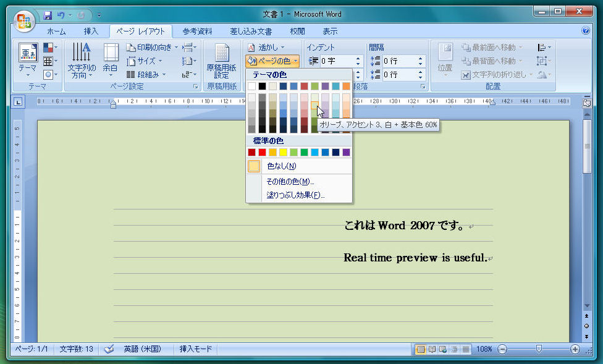Click the ページ: 1/1 status indicator
Screen dimensions: 603x364
pos(32,349)
